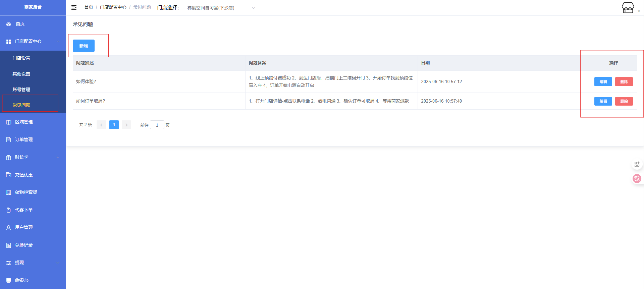Delete the 如何体验? question row
This screenshot has width=644, height=289.
(x=624, y=82)
